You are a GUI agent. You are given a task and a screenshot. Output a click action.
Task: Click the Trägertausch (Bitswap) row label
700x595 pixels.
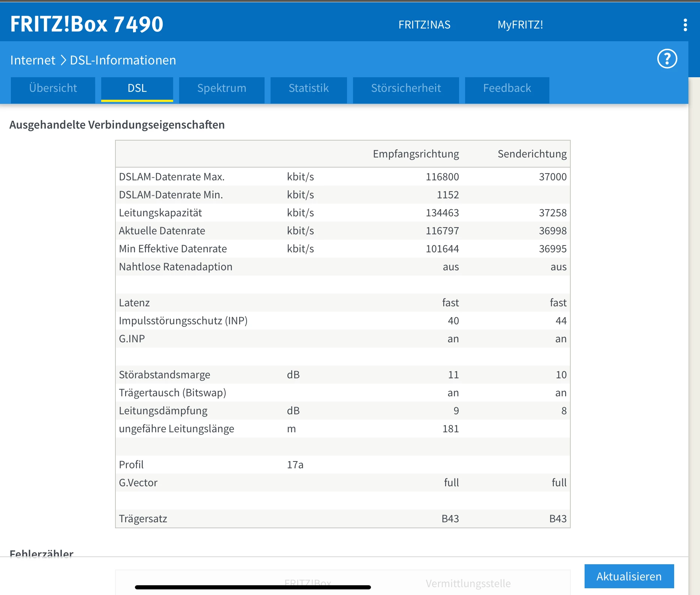pyautogui.click(x=172, y=393)
